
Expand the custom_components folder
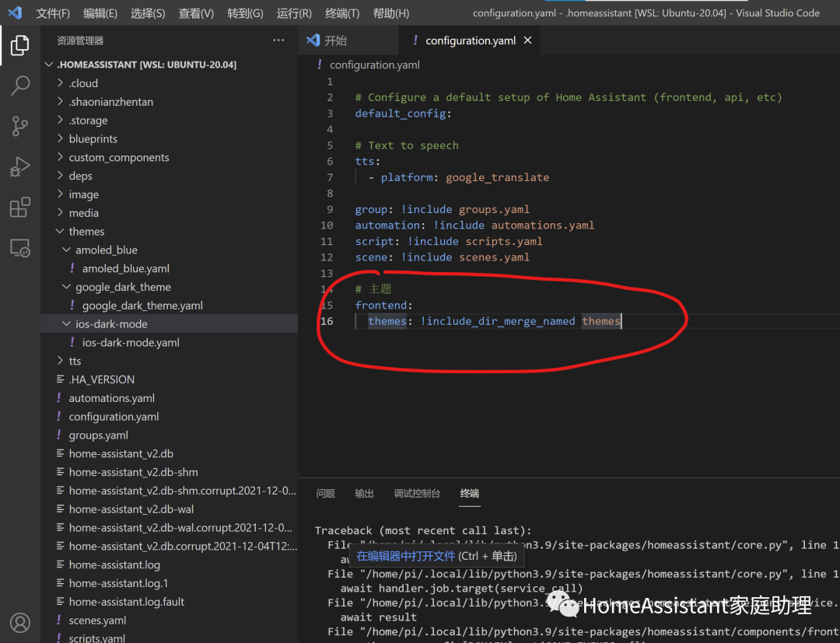coord(118,158)
